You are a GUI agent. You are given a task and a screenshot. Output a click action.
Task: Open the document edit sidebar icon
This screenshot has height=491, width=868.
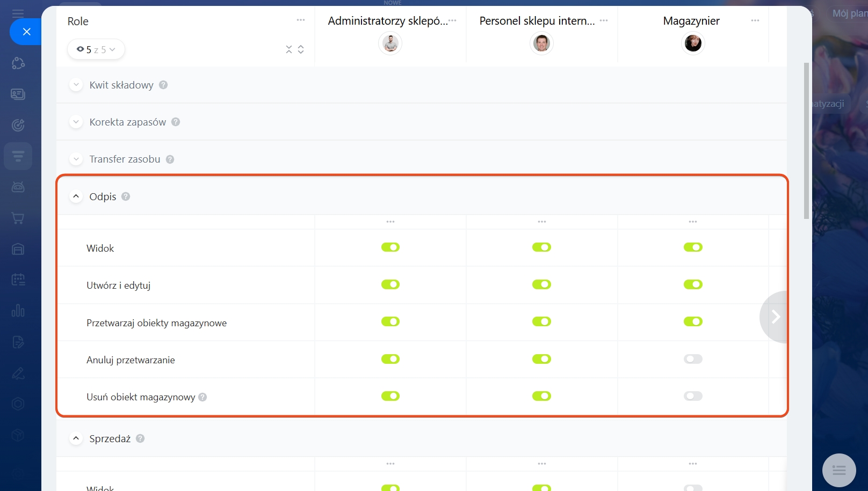(18, 342)
